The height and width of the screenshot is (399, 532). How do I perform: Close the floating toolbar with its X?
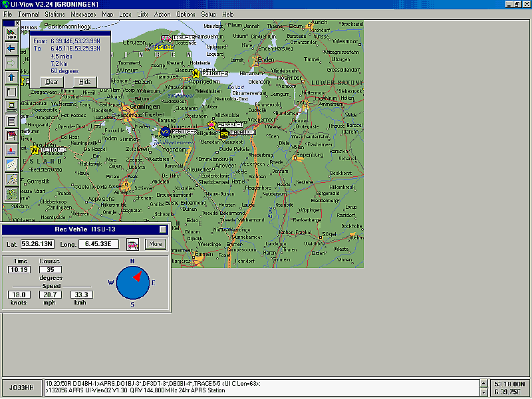[17, 23]
